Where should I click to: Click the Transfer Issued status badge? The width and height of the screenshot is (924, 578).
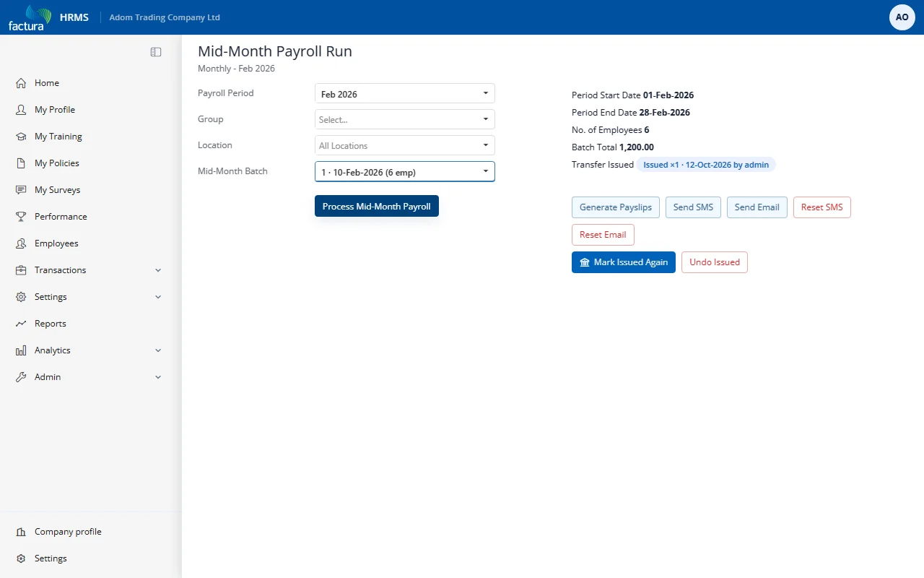coord(706,165)
